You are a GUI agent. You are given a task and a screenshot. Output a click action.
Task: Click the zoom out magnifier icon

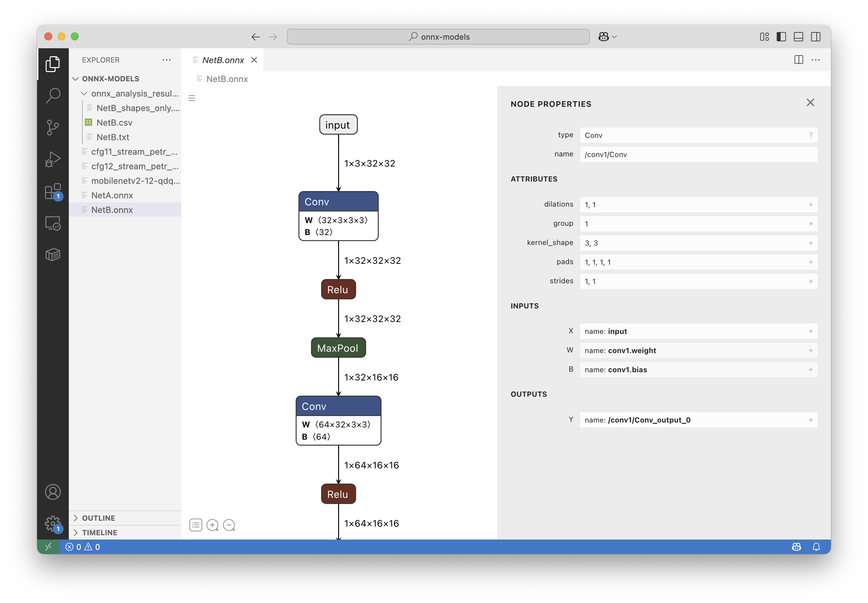click(229, 525)
